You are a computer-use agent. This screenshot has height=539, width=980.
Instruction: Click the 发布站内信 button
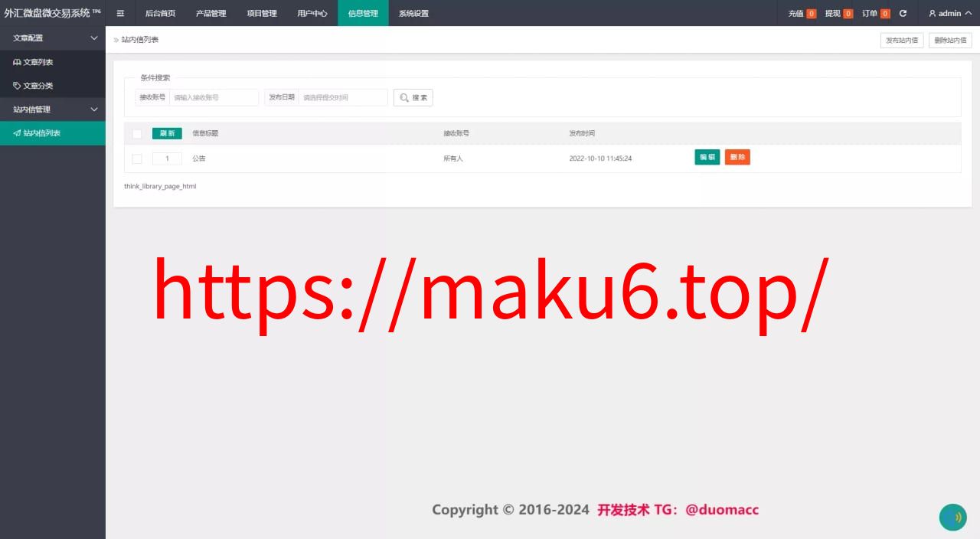pos(902,40)
